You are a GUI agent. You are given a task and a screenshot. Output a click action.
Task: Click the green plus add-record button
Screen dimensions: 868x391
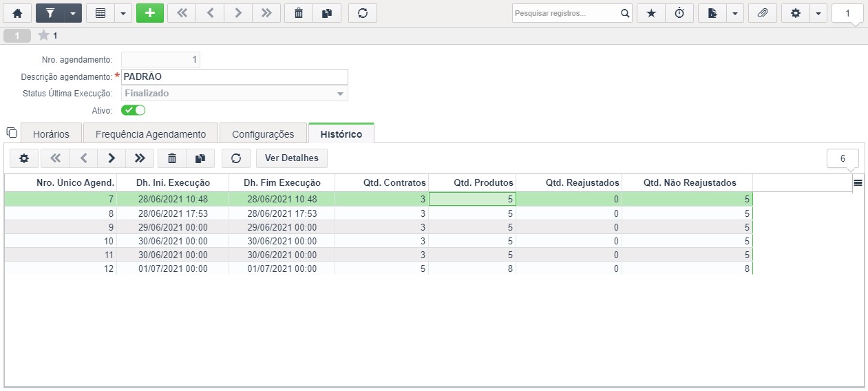[150, 13]
